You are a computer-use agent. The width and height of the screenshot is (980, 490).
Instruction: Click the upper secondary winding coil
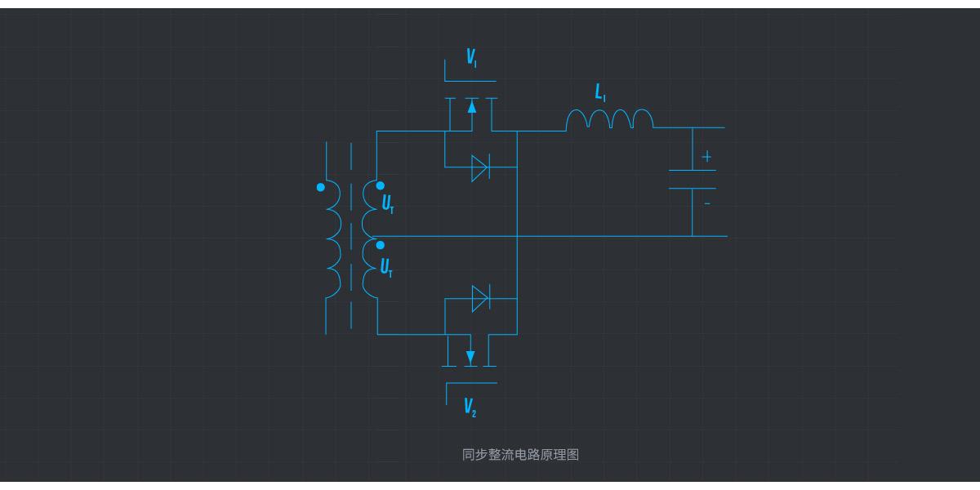[x=370, y=208]
